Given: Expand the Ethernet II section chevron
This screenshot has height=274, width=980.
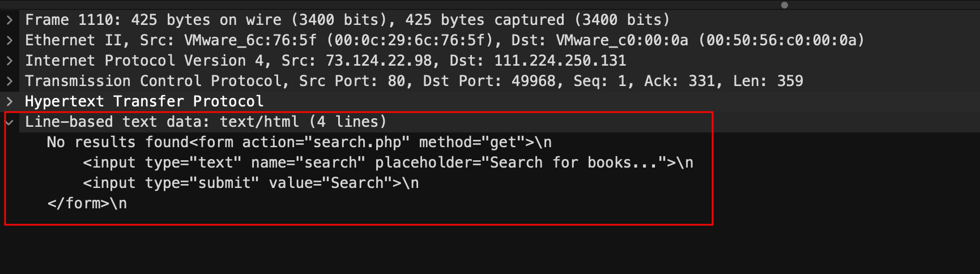Looking at the screenshot, I should click(x=10, y=40).
